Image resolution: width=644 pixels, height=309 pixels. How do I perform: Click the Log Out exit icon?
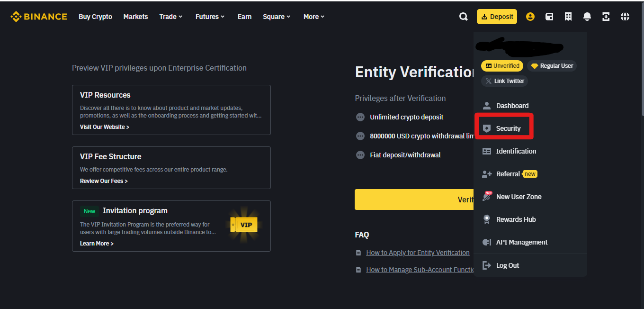tap(486, 265)
